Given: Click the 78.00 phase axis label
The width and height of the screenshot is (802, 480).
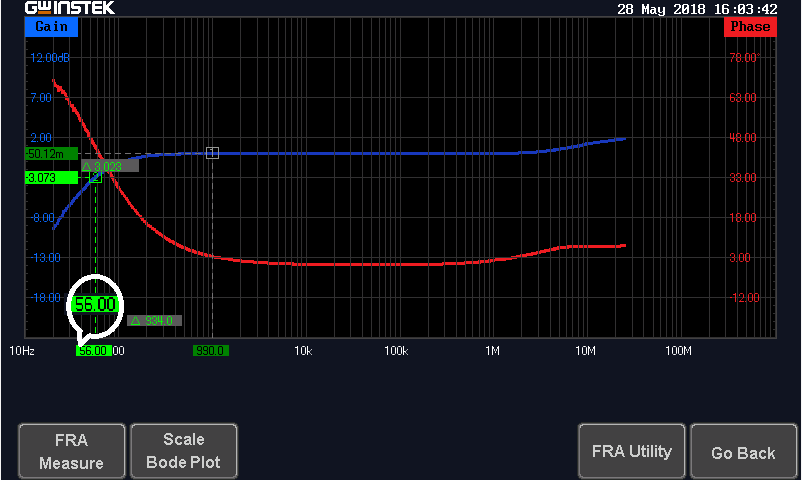Looking at the screenshot, I should (x=743, y=58).
